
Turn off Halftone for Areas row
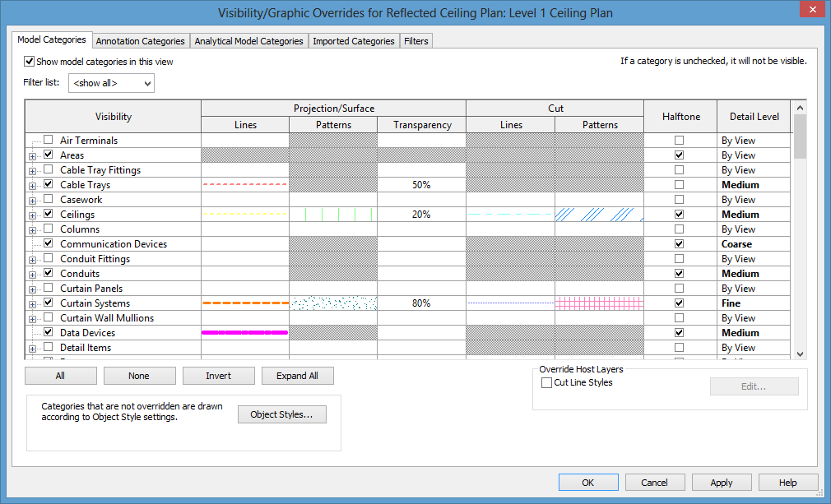679,155
